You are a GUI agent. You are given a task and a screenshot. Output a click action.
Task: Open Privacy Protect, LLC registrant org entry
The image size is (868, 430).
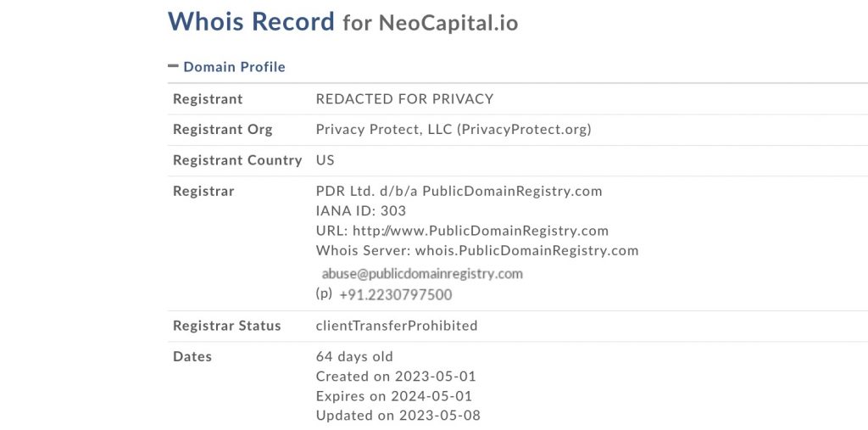(x=453, y=130)
